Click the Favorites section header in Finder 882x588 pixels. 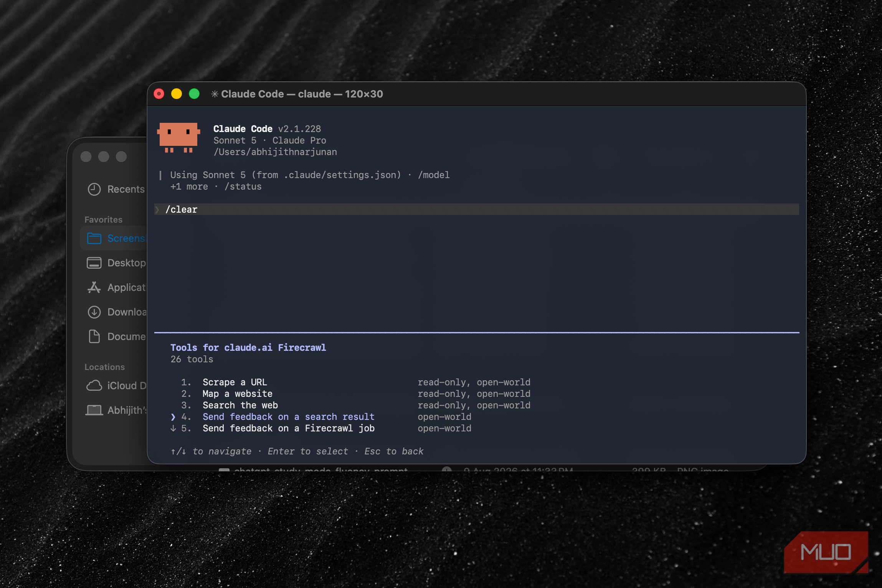coord(103,220)
